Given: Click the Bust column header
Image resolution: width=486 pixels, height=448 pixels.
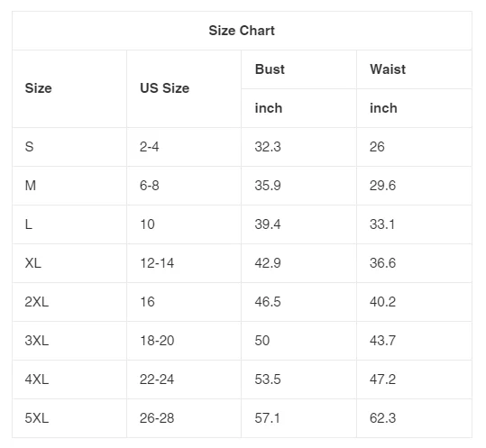Looking at the screenshot, I should 270,69.
